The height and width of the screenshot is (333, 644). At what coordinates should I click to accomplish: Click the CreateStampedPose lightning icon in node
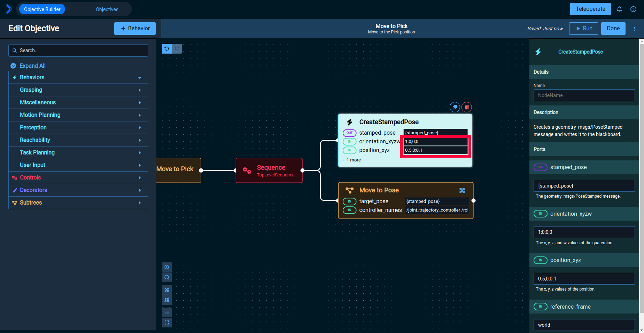pos(350,122)
